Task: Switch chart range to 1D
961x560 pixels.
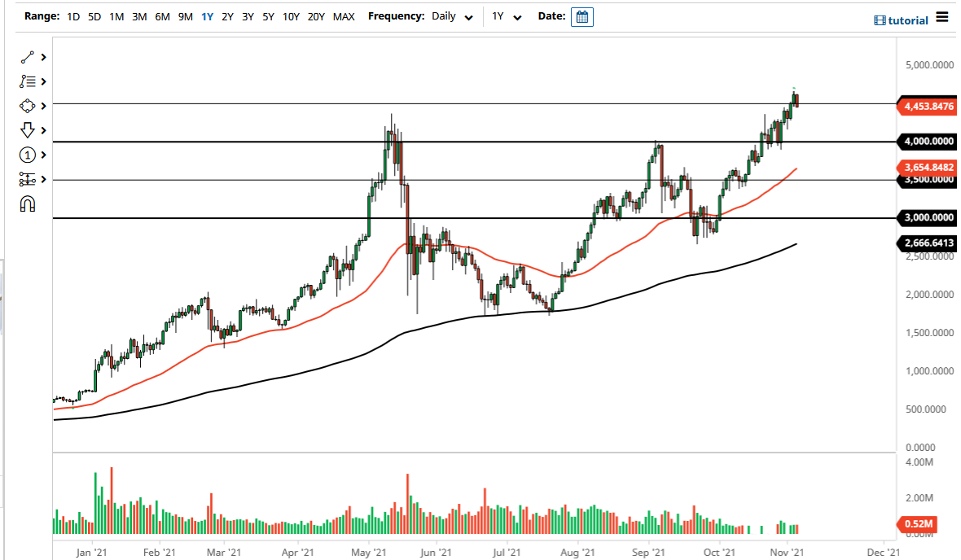Action: 72,16
